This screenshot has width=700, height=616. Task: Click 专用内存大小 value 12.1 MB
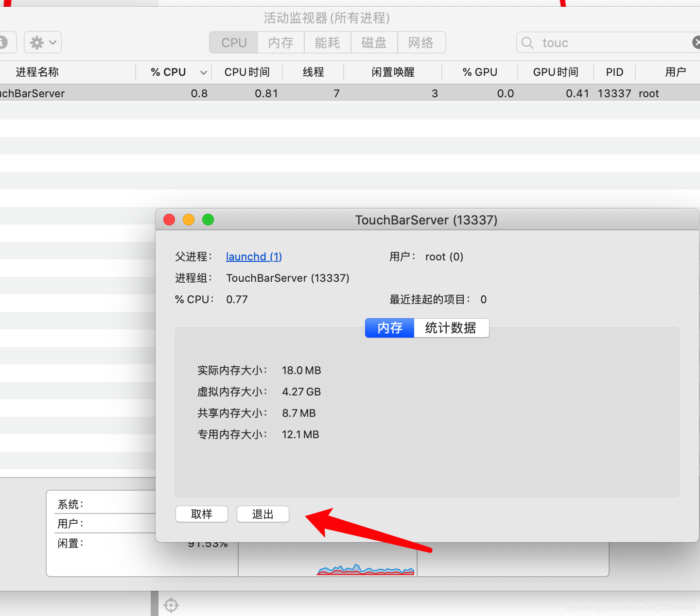click(x=300, y=434)
